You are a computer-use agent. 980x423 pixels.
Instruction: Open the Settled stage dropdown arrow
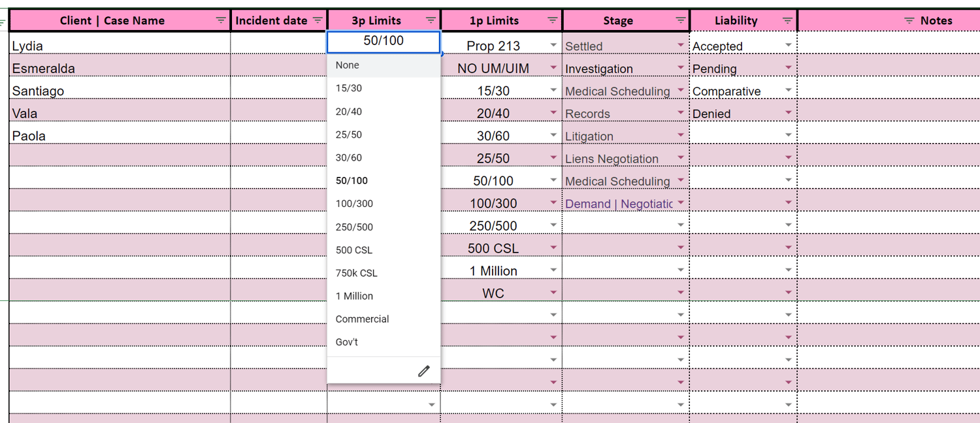pyautogui.click(x=681, y=46)
